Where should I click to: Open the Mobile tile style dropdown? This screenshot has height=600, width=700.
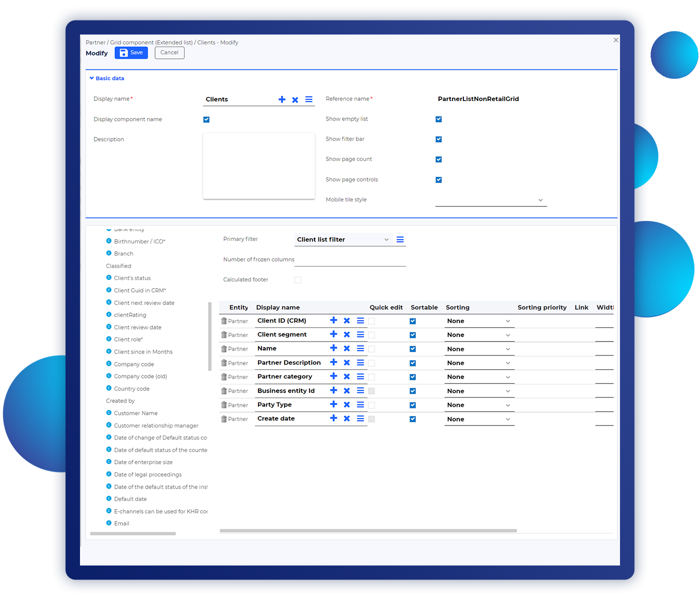(490, 200)
